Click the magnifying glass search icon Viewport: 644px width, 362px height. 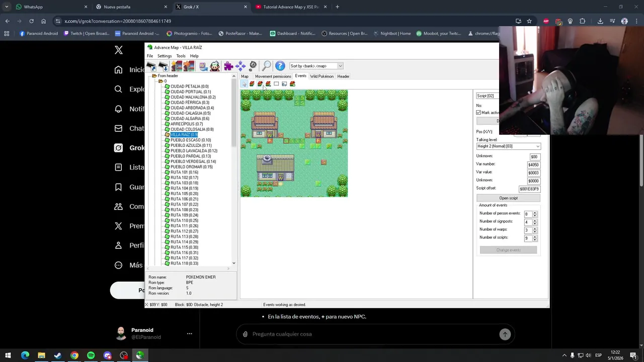coord(267,66)
